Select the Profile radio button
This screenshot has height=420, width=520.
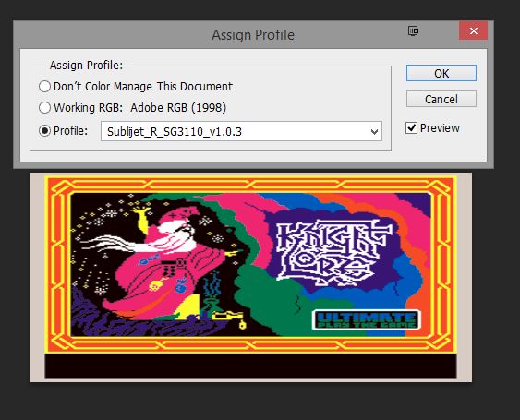coord(44,130)
